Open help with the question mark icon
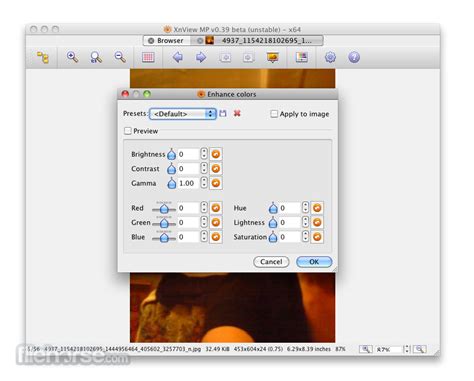This screenshot has height=381, width=474. (x=354, y=57)
